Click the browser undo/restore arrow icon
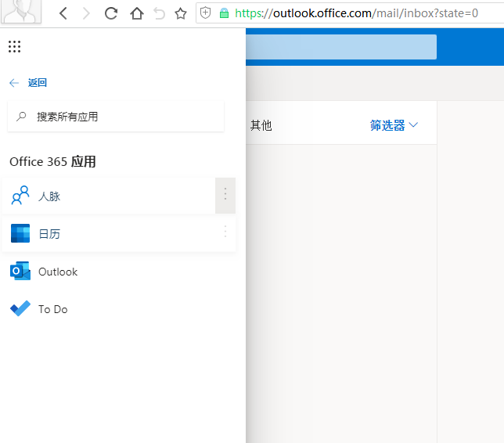The width and height of the screenshot is (504, 443). 159,13
